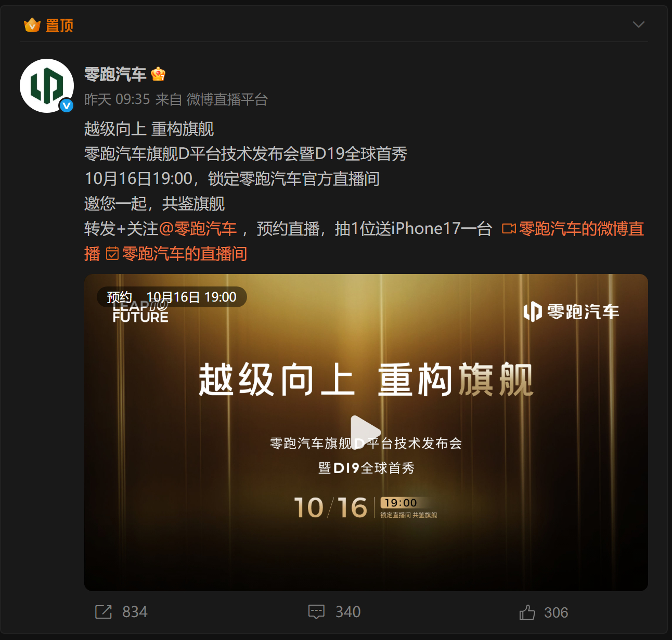Open the post options chevron menu
672x640 pixels.
[638, 24]
